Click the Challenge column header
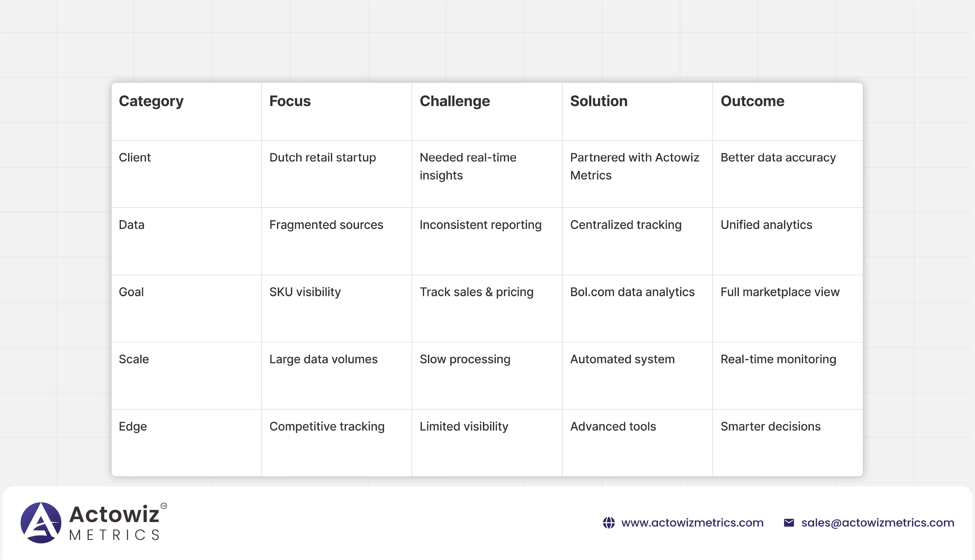Image resolution: width=975 pixels, height=560 pixels. click(455, 101)
